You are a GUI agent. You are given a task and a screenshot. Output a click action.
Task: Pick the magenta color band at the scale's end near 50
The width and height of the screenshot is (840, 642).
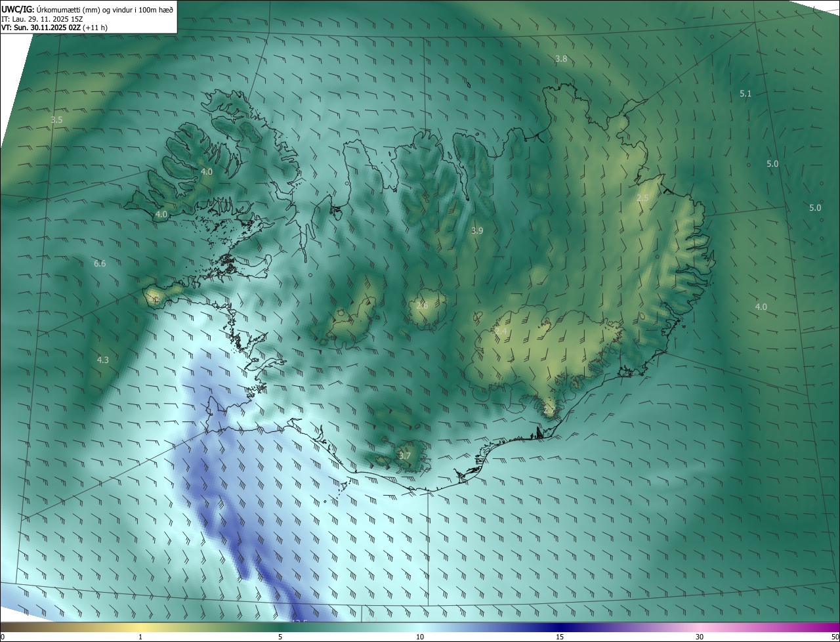click(x=828, y=628)
